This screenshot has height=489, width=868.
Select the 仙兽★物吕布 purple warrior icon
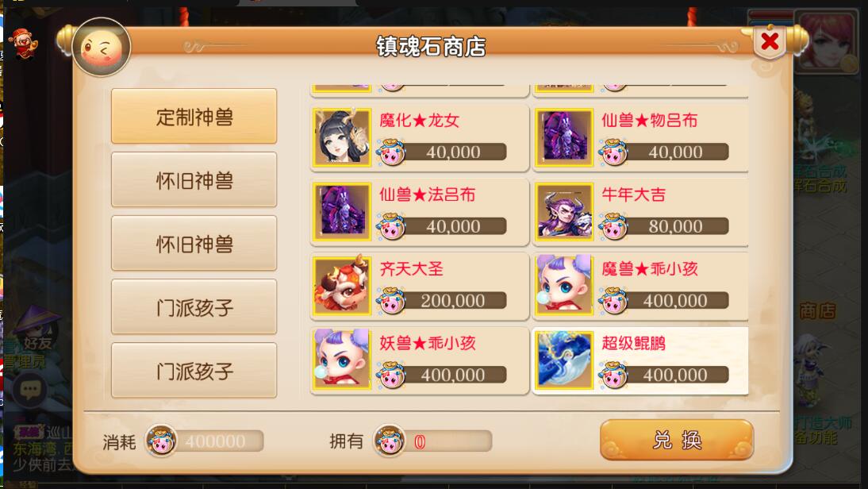pyautogui.click(x=564, y=137)
